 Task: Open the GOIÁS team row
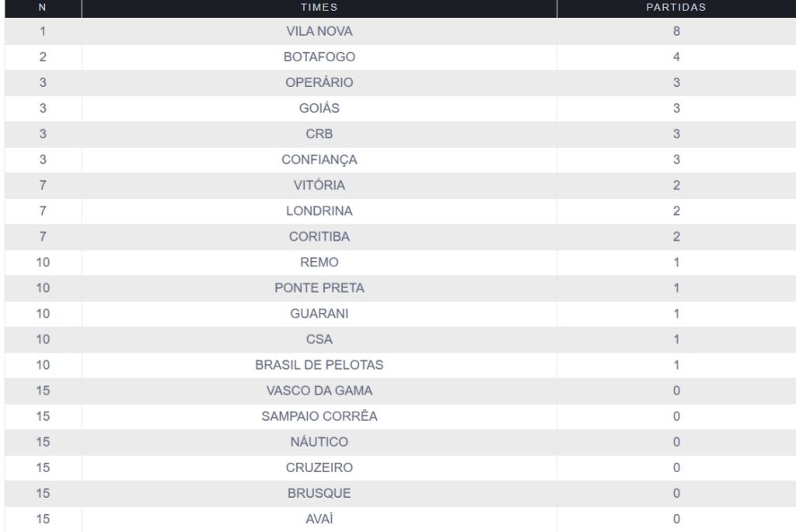click(x=319, y=109)
